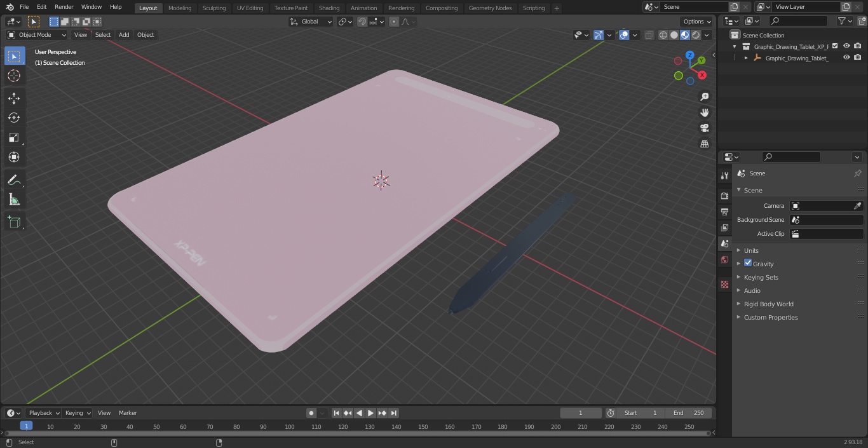
Task: Switch to rendered viewport shading
Action: (x=696, y=35)
